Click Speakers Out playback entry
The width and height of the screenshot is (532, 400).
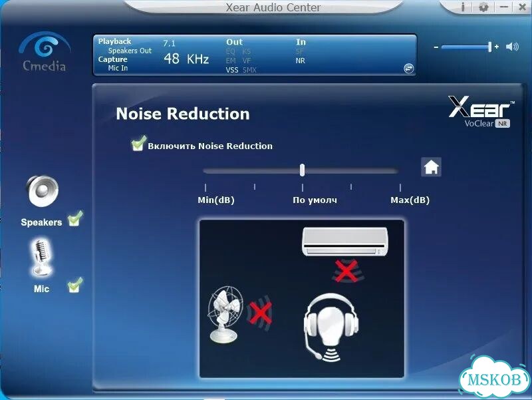(x=130, y=51)
